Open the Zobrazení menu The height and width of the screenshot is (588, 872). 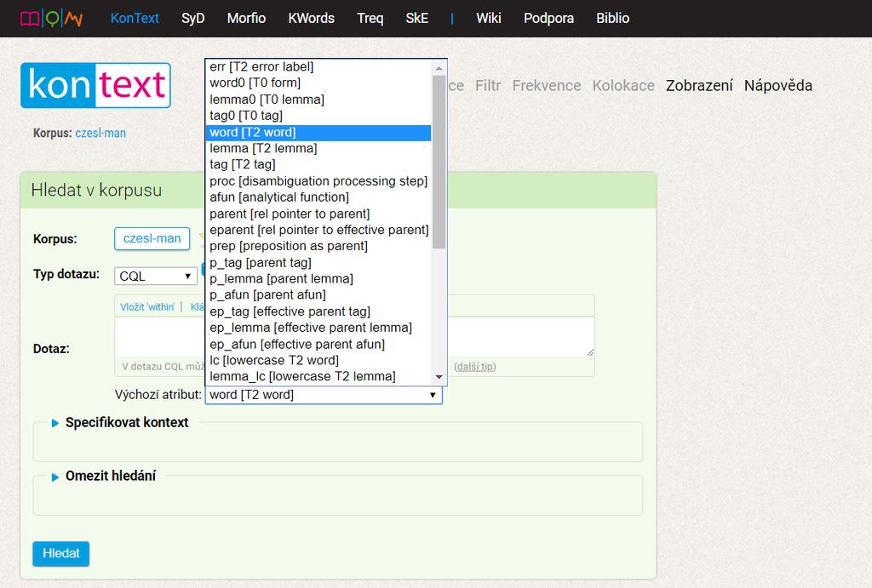[x=700, y=86]
